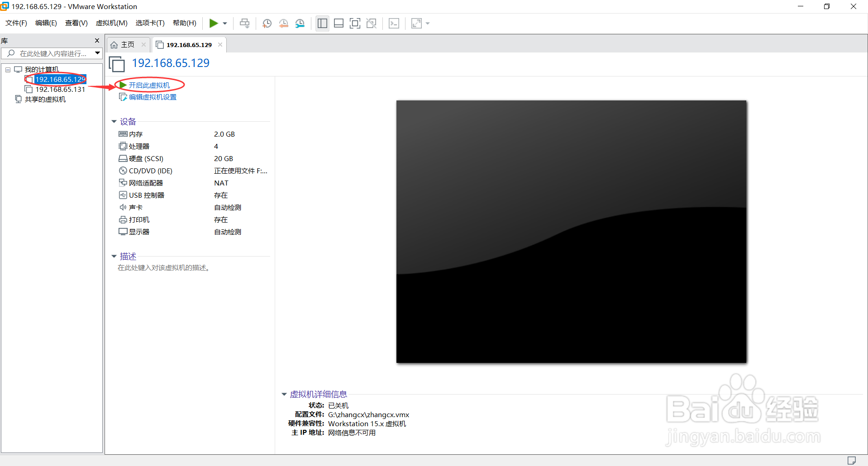Show the virtual machine console output panel
The height and width of the screenshot is (466, 868).
click(394, 23)
